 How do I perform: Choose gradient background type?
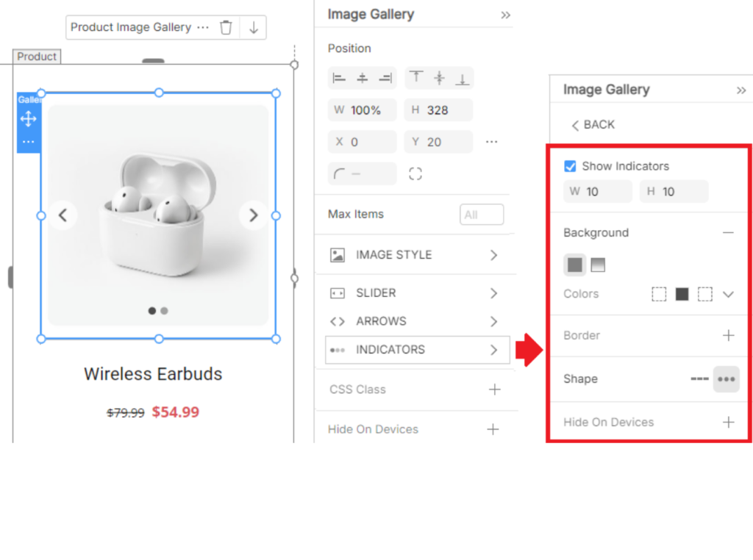[x=598, y=265]
